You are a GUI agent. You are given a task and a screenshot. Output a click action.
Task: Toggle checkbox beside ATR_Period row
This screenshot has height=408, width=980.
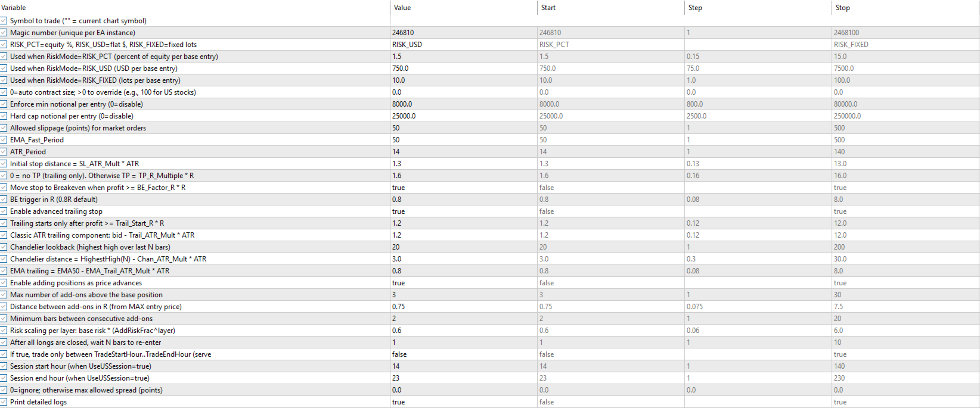[x=4, y=152]
